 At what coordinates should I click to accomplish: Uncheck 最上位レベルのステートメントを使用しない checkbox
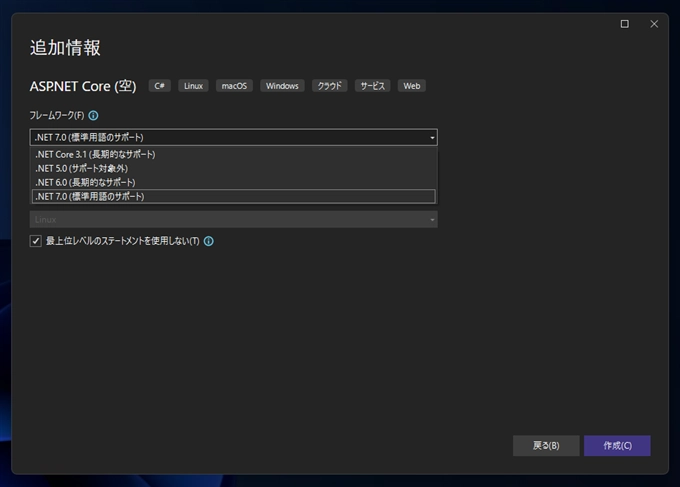[36, 241]
